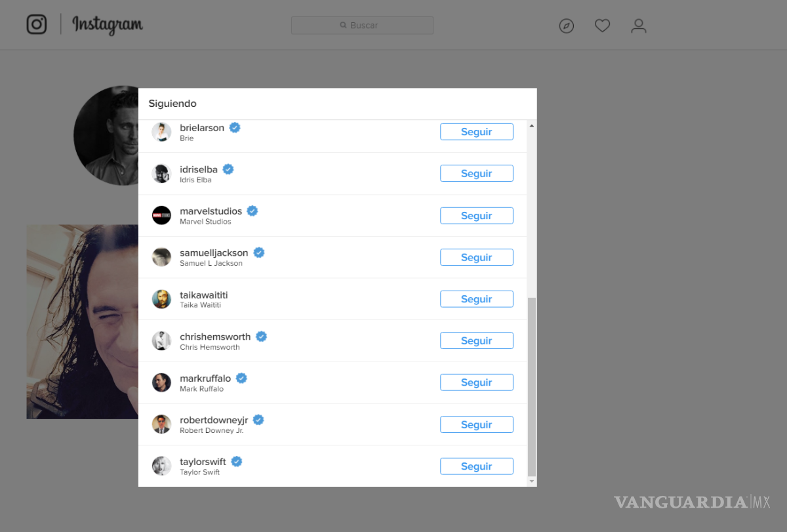Image resolution: width=787 pixels, height=532 pixels.
Task: Open the taikawaititi username link
Action: pos(203,295)
